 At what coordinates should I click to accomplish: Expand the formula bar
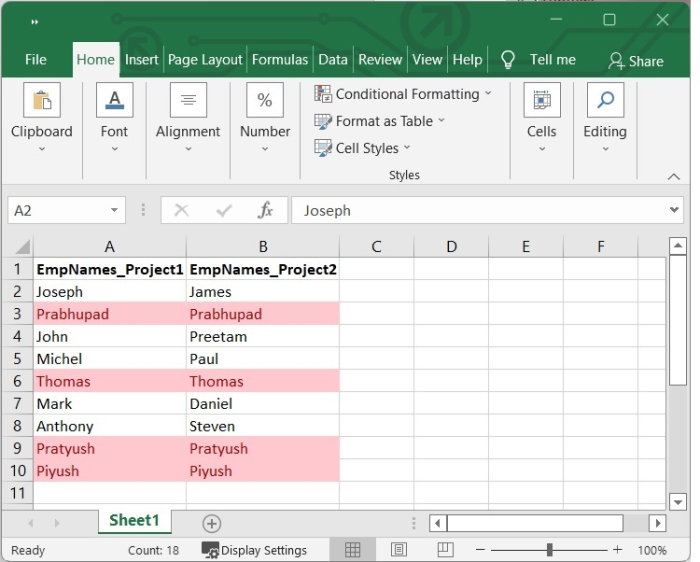coord(674,211)
